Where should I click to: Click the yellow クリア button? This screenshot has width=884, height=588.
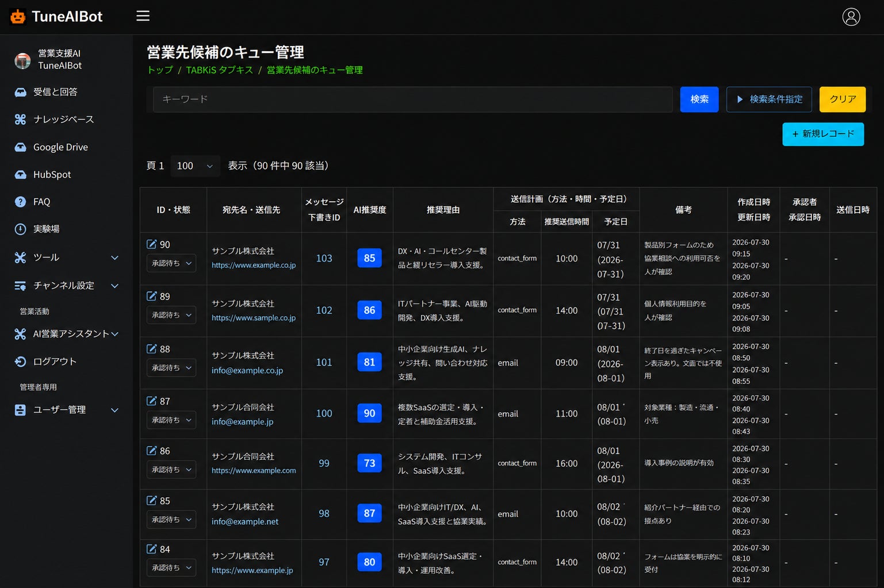[843, 99]
